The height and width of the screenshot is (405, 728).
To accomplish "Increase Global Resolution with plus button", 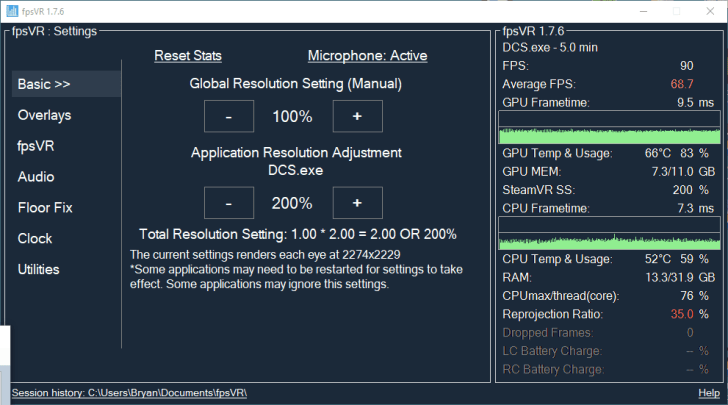I will [357, 116].
